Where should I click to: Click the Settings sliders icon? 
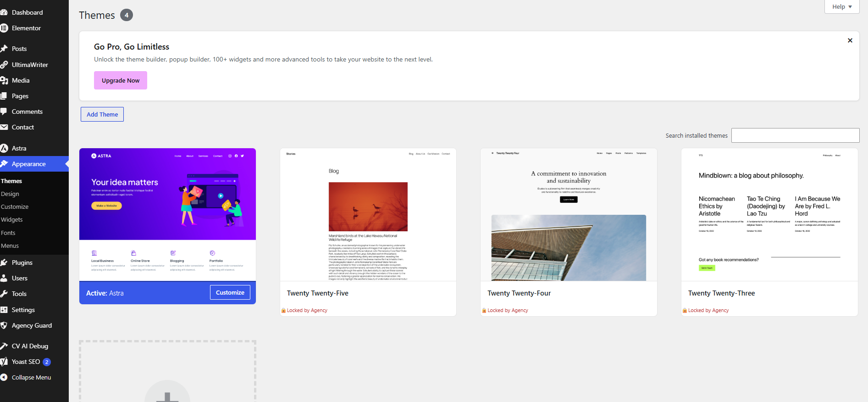pos(4,310)
